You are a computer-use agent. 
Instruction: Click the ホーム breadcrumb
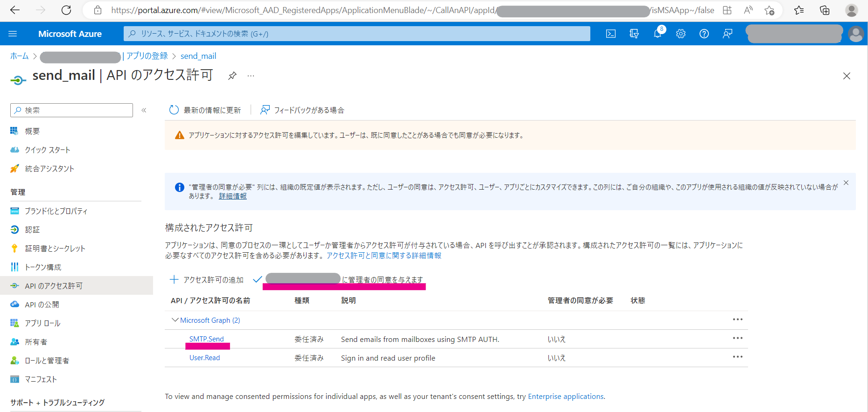point(20,56)
